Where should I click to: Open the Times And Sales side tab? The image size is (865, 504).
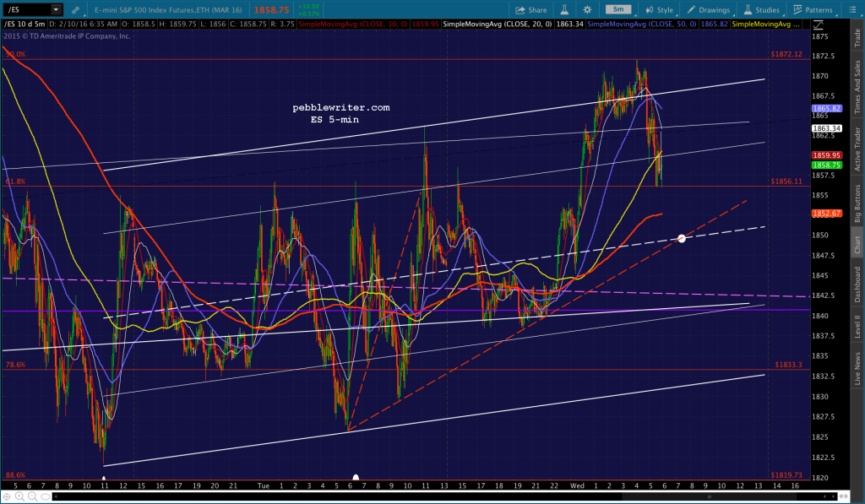(x=857, y=87)
